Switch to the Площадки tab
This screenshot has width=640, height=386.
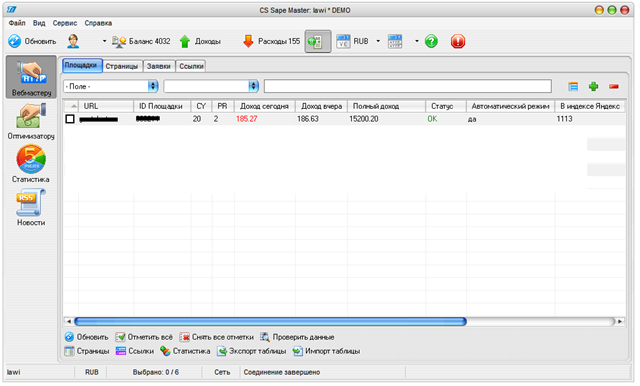(x=82, y=66)
